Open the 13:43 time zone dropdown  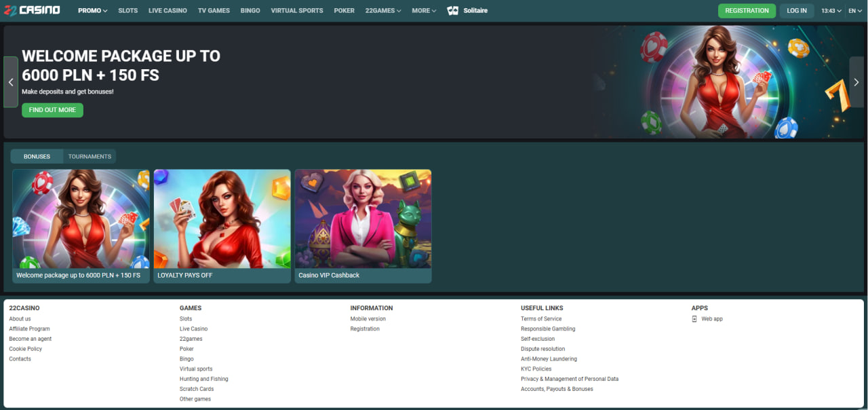pos(831,11)
